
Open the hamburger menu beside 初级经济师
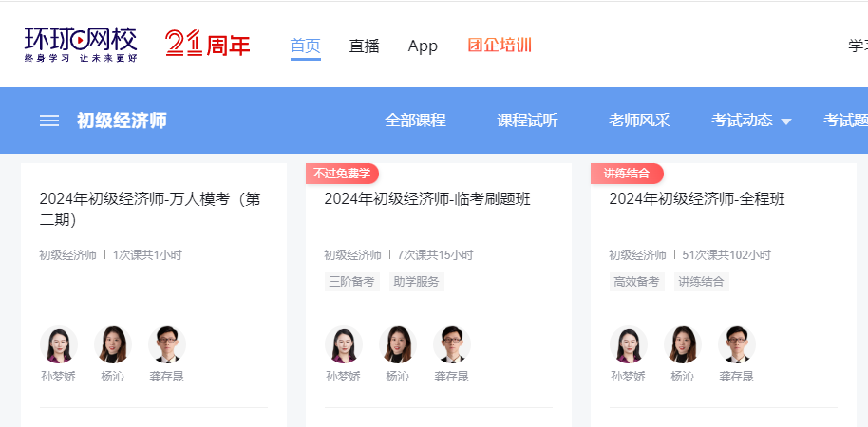pyautogui.click(x=49, y=121)
